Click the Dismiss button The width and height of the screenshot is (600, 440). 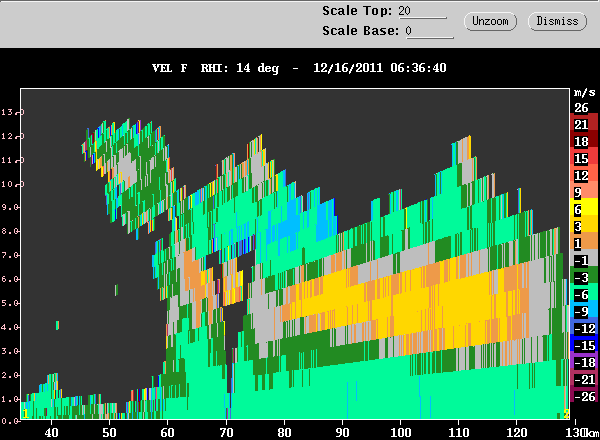557,21
